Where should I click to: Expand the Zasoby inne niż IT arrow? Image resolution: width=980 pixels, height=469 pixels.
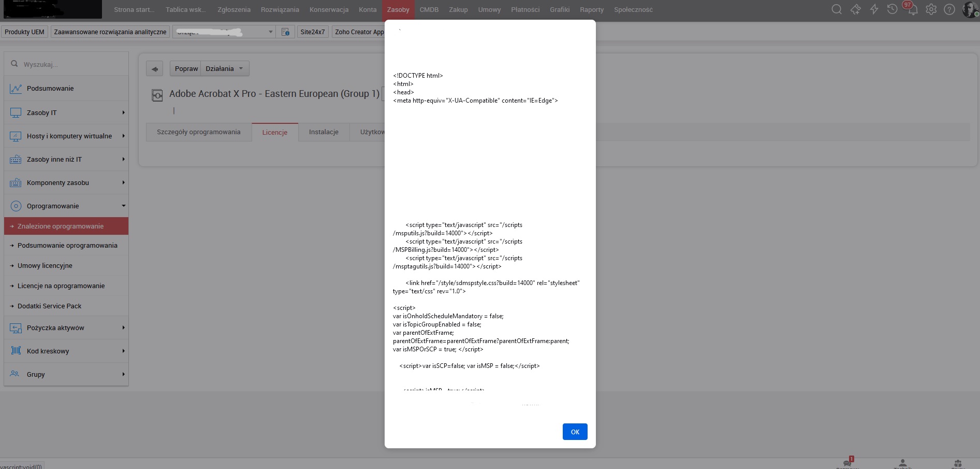click(123, 159)
